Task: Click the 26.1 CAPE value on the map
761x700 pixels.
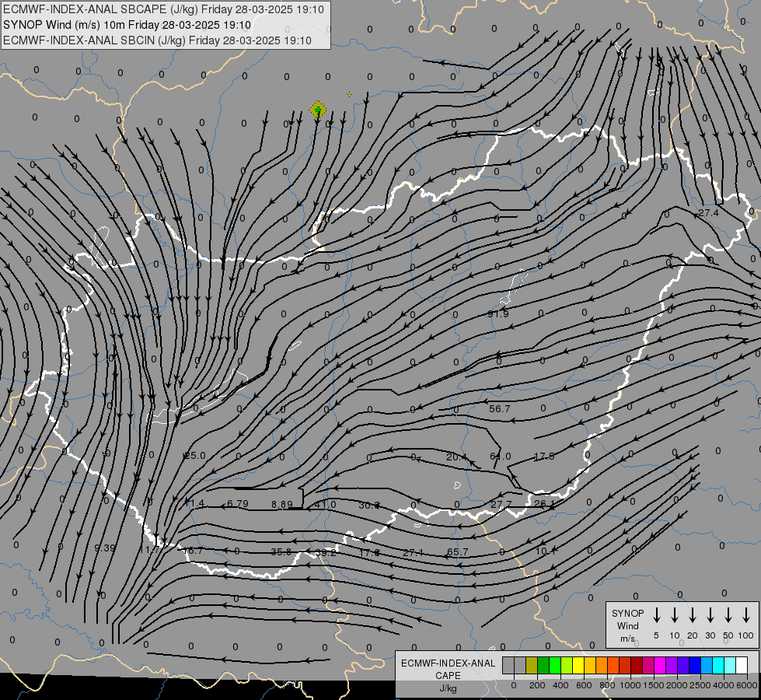Action: pyautogui.click(x=544, y=504)
